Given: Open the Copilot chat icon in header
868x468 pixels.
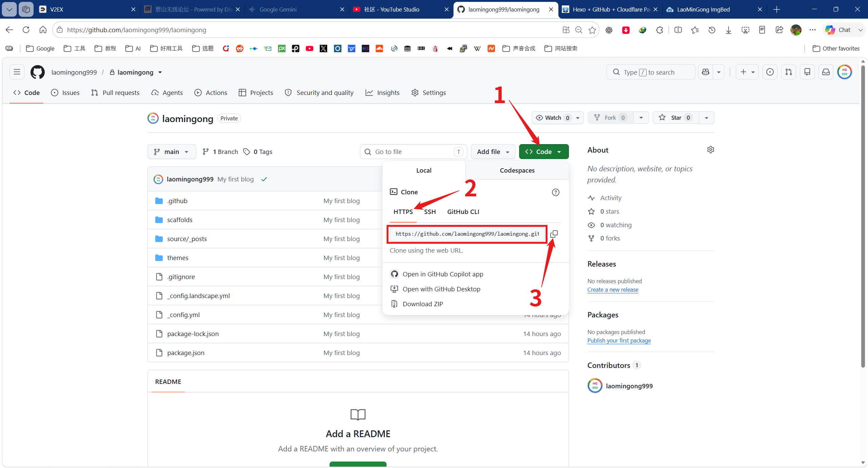Looking at the screenshot, I should [x=706, y=72].
